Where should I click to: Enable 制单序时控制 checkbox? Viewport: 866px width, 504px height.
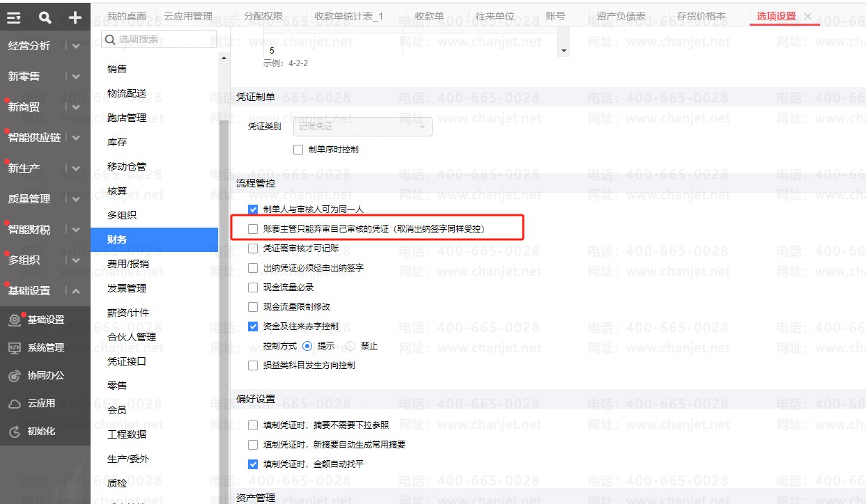[x=298, y=149]
